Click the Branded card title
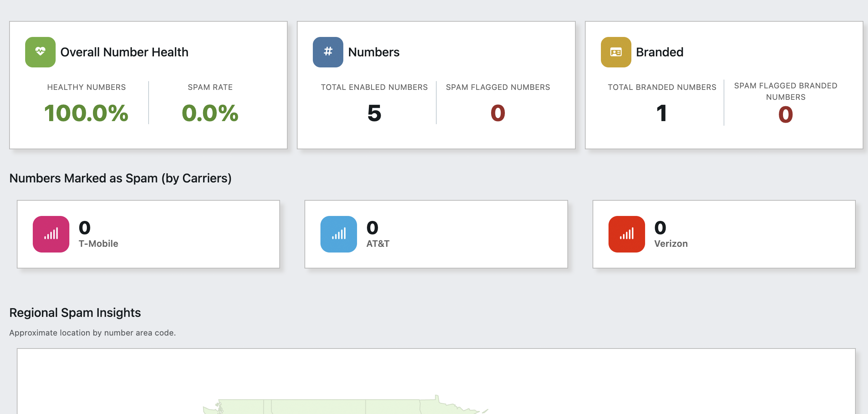Viewport: 868px width, 414px height. pyautogui.click(x=660, y=52)
